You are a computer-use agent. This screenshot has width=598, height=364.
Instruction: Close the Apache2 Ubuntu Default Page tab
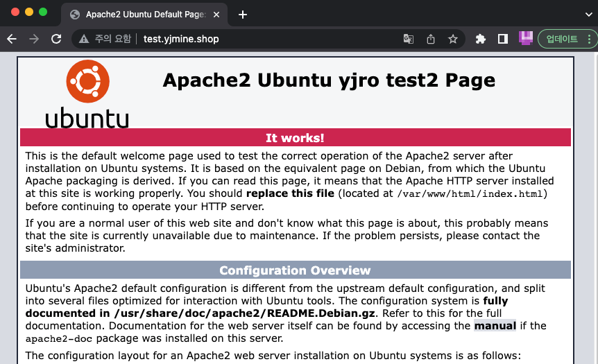[x=216, y=15]
